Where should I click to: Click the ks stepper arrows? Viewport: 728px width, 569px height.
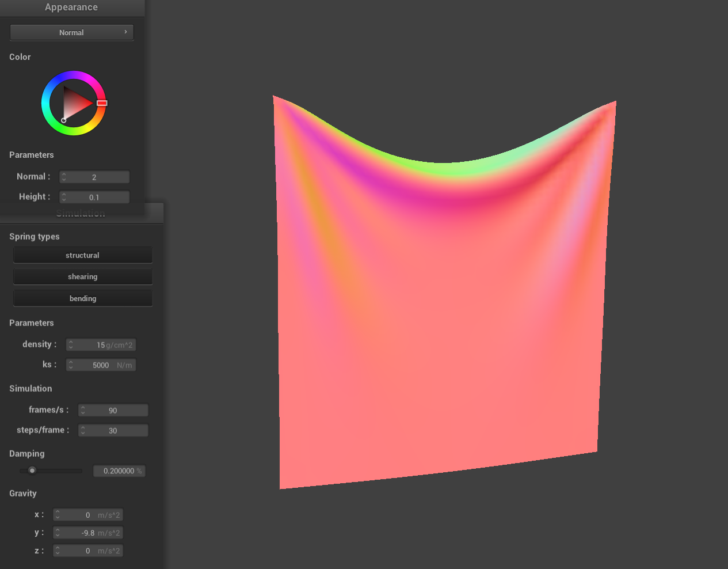(71, 365)
